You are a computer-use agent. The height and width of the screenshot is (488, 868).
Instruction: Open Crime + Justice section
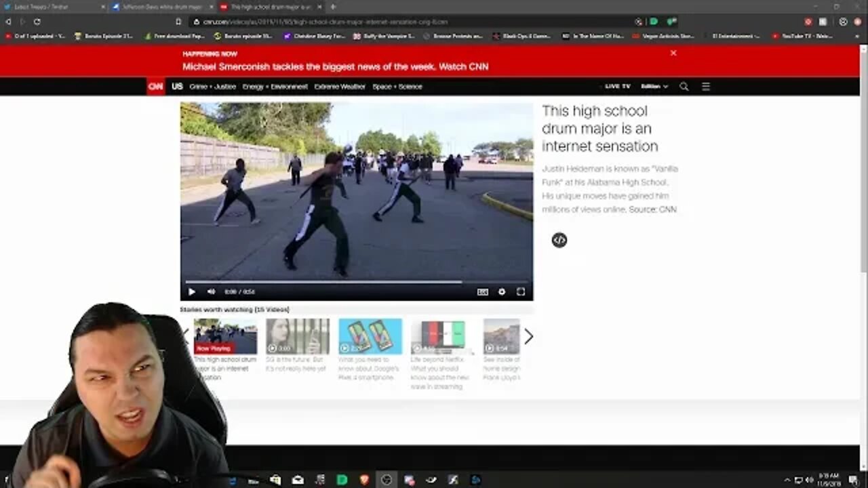[213, 86]
